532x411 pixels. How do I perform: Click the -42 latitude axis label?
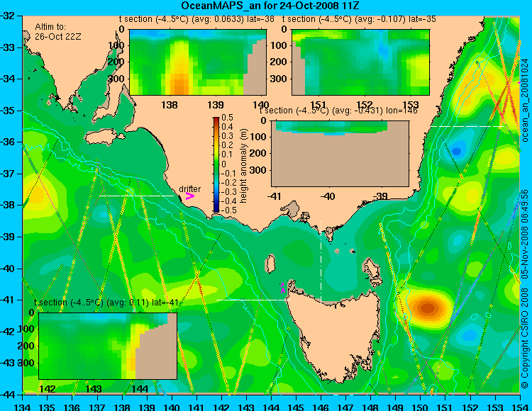pyautogui.click(x=8, y=332)
